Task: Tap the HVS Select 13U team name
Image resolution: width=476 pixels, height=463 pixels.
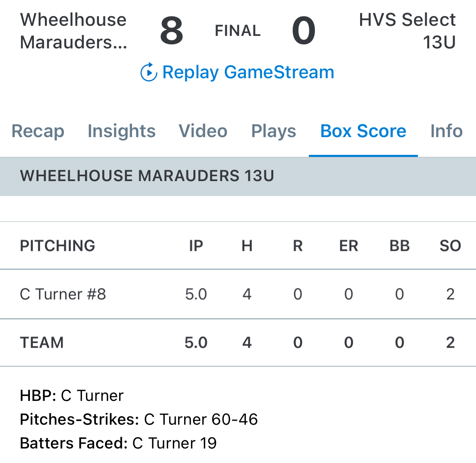Action: click(407, 31)
